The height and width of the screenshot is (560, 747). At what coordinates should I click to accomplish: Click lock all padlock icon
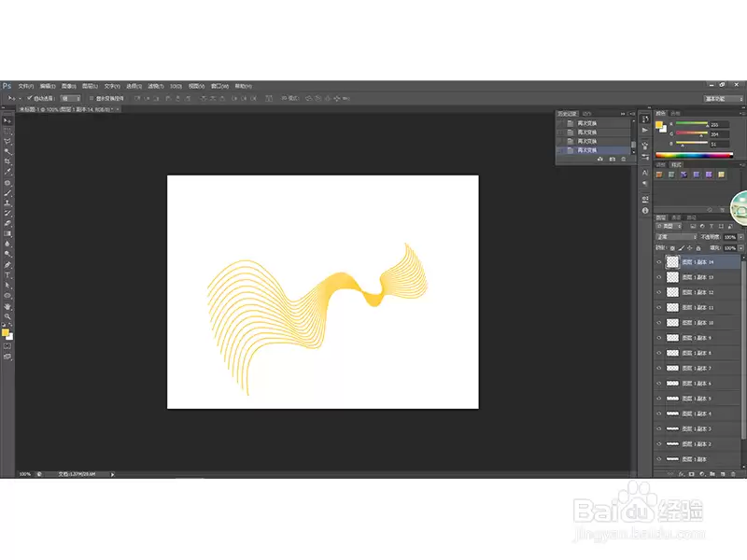coord(698,248)
